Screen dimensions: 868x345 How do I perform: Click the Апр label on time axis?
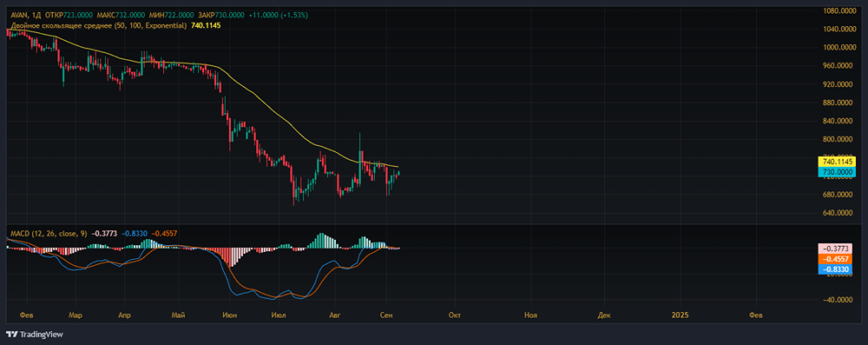[124, 315]
